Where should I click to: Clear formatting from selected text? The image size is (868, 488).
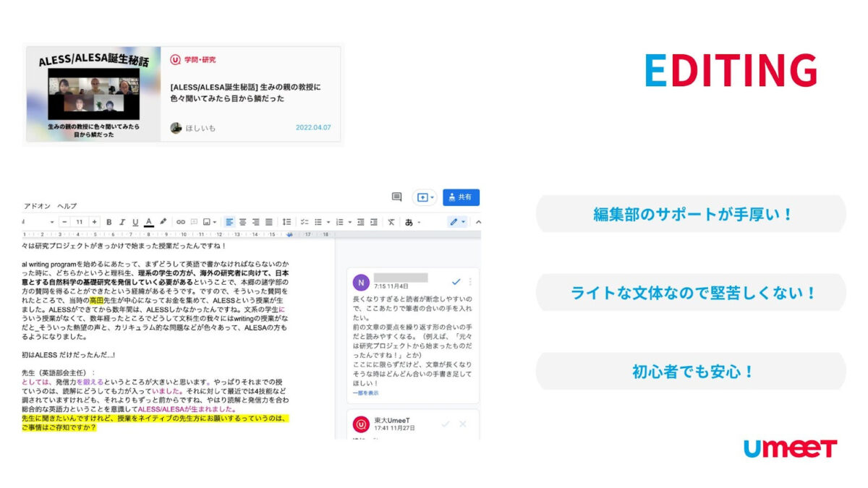click(x=391, y=222)
